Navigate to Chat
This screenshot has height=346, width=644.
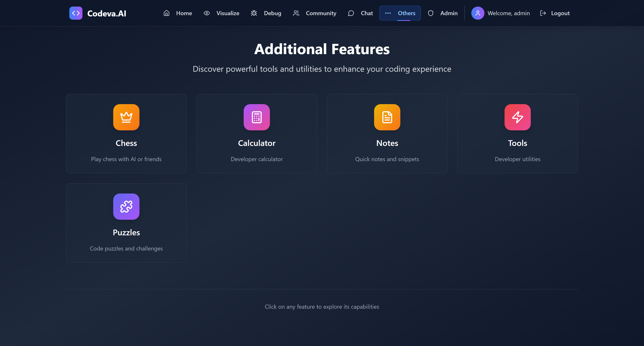click(367, 13)
